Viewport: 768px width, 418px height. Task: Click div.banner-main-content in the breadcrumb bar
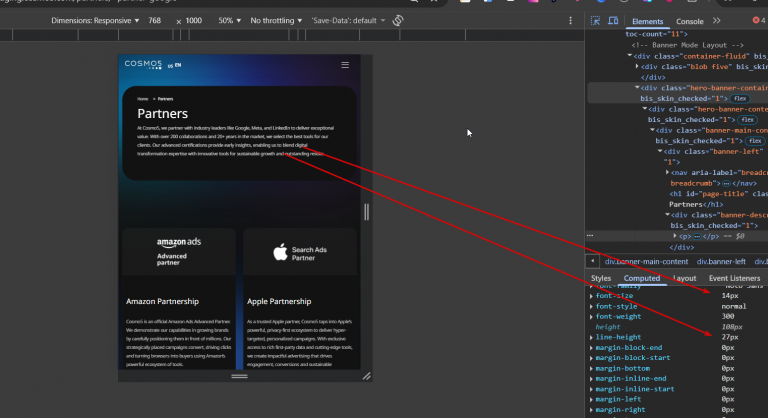(x=646, y=262)
